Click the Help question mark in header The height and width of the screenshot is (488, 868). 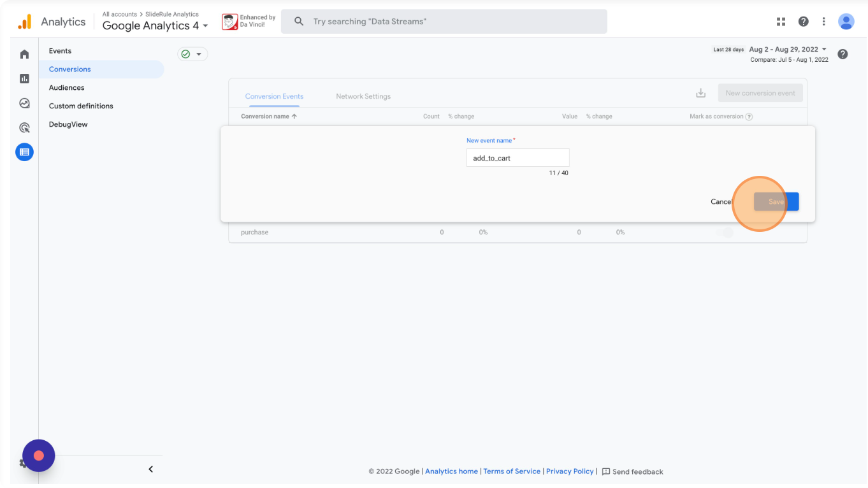pyautogui.click(x=803, y=22)
